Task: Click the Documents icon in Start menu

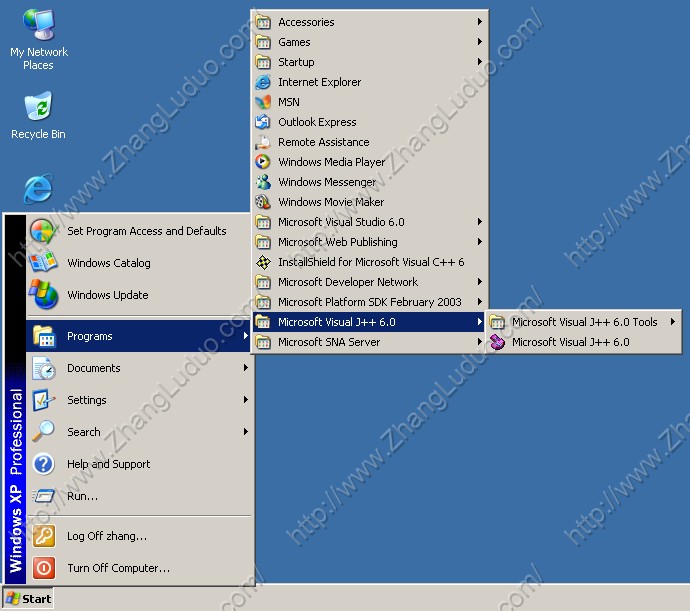Action: 44,368
